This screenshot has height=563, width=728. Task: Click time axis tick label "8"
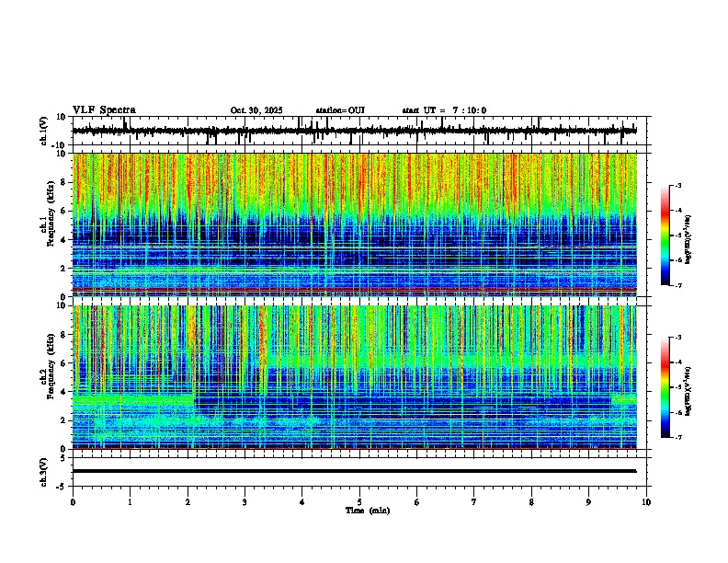(531, 502)
